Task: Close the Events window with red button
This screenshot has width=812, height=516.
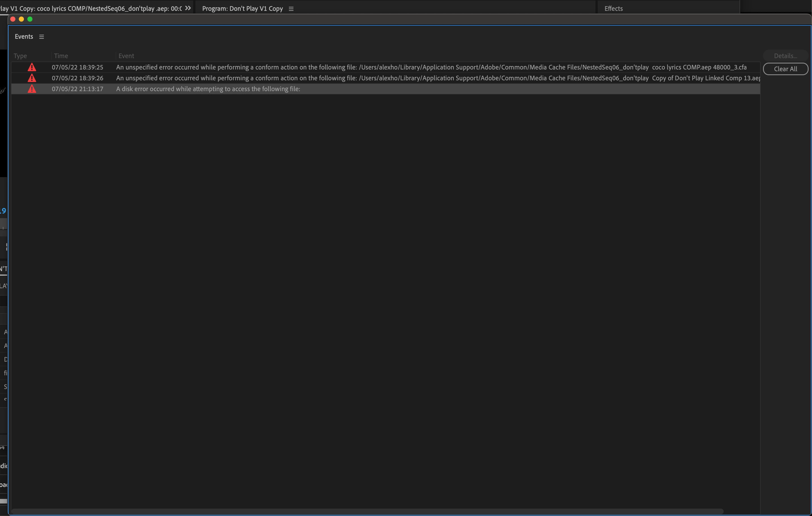Action: [13, 19]
